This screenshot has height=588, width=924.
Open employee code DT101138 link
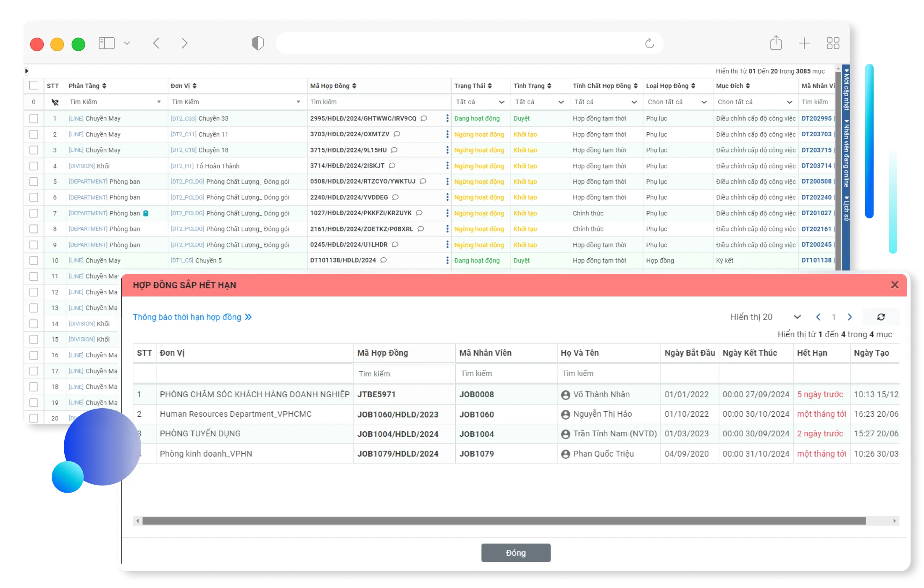pyautogui.click(x=816, y=260)
